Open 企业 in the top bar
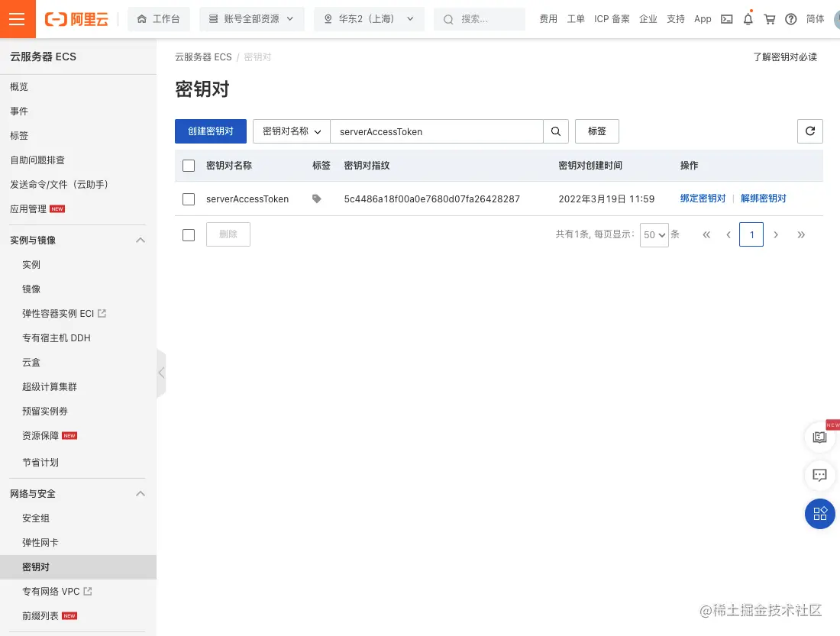Viewport: 840px width, 636px height. pyautogui.click(x=648, y=19)
